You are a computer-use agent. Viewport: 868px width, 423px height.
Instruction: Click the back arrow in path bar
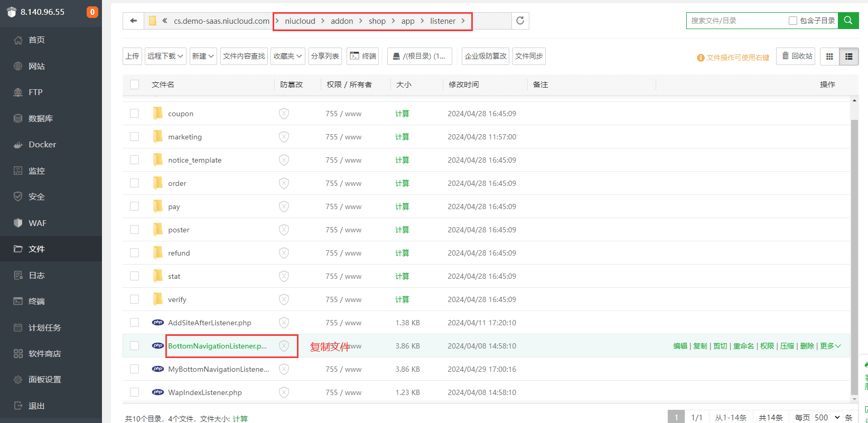[x=133, y=21]
